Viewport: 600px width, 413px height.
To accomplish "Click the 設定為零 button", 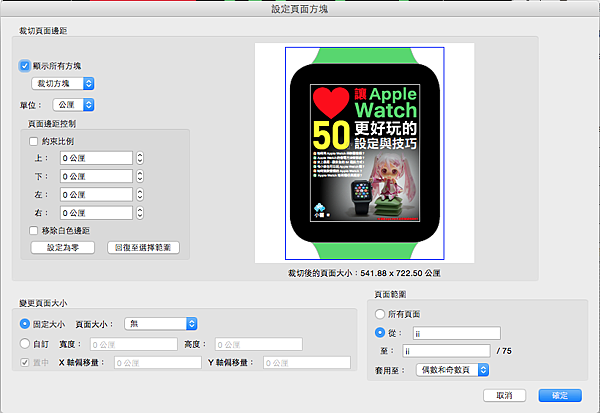I will click(x=63, y=248).
